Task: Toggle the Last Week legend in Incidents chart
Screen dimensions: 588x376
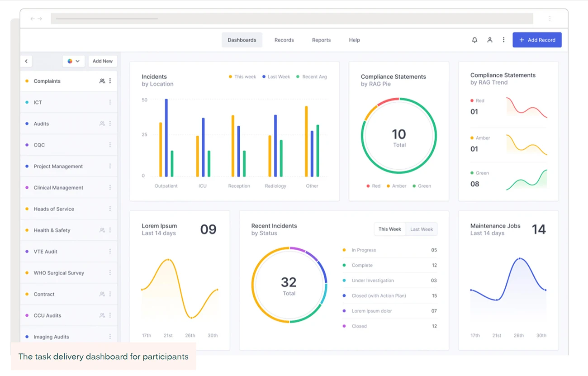Action: coord(276,77)
